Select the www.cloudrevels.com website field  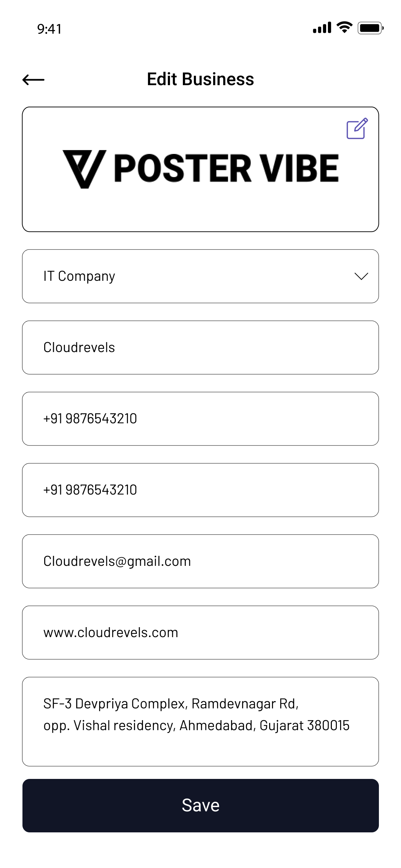(x=200, y=633)
